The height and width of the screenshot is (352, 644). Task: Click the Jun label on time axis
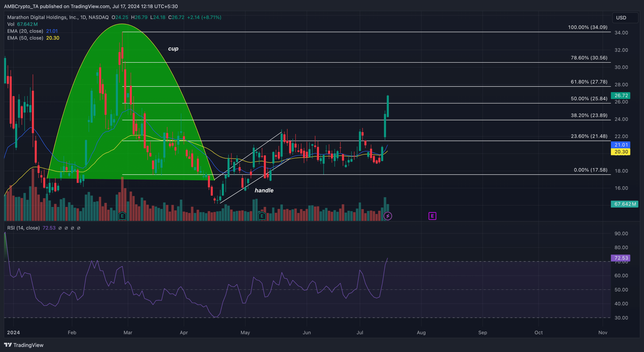point(307,333)
